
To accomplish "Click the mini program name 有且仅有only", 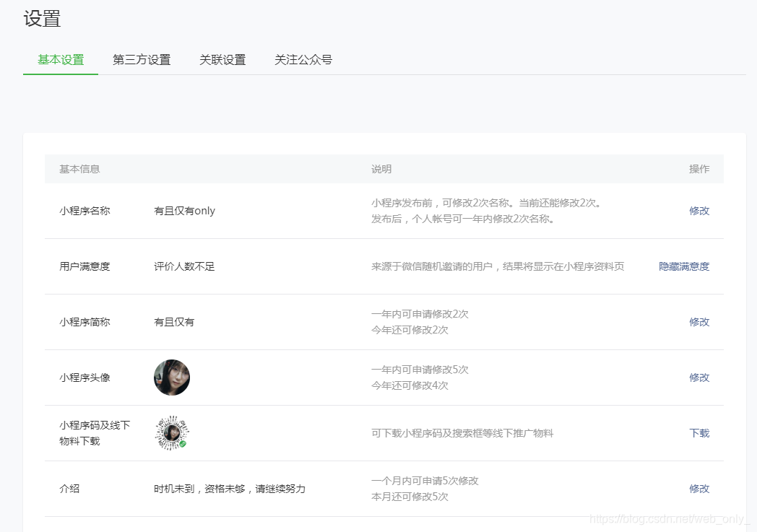I will coord(184,210).
